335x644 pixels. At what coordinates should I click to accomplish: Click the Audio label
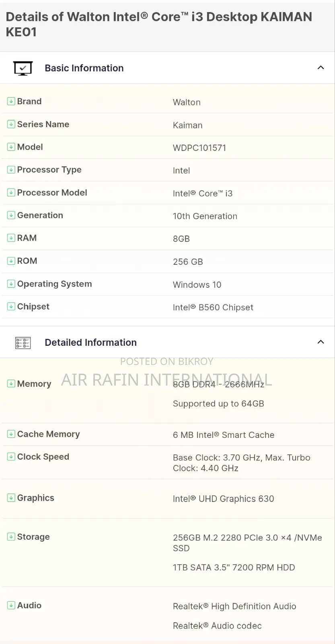coord(29,605)
